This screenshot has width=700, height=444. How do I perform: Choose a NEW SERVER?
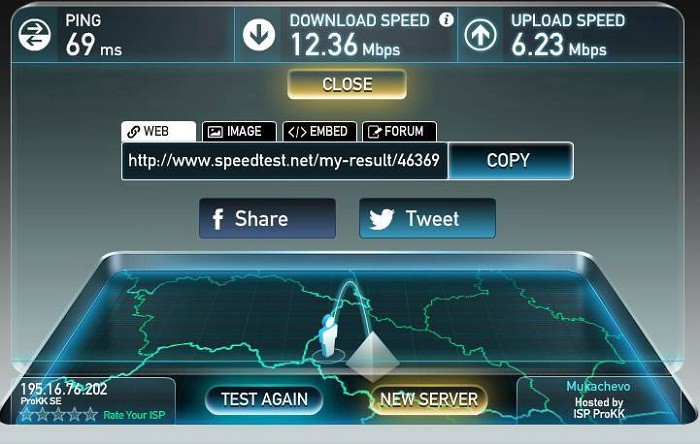click(x=429, y=400)
